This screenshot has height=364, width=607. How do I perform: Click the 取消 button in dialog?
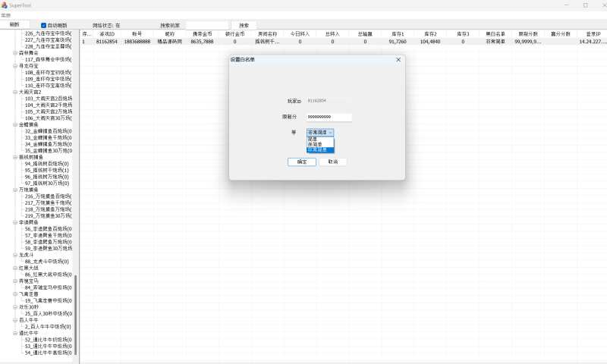point(332,162)
